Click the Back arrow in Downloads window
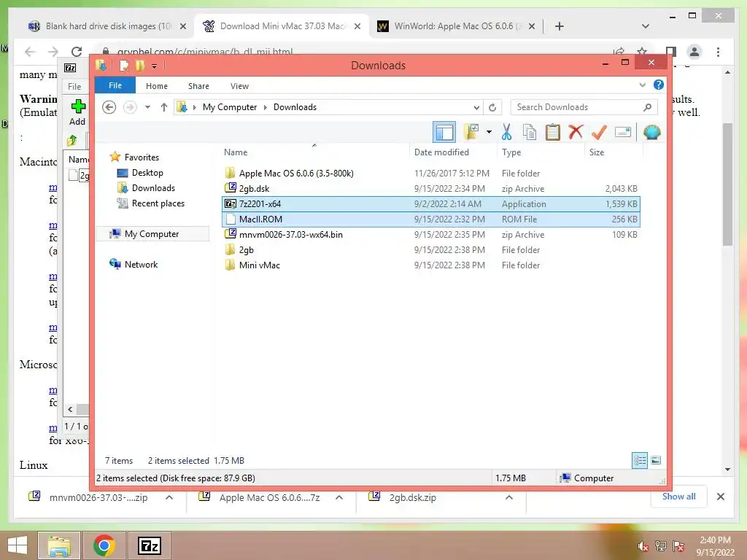This screenshot has width=747, height=560. pyautogui.click(x=109, y=107)
